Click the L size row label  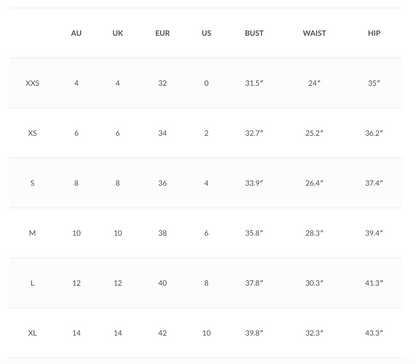(32, 283)
